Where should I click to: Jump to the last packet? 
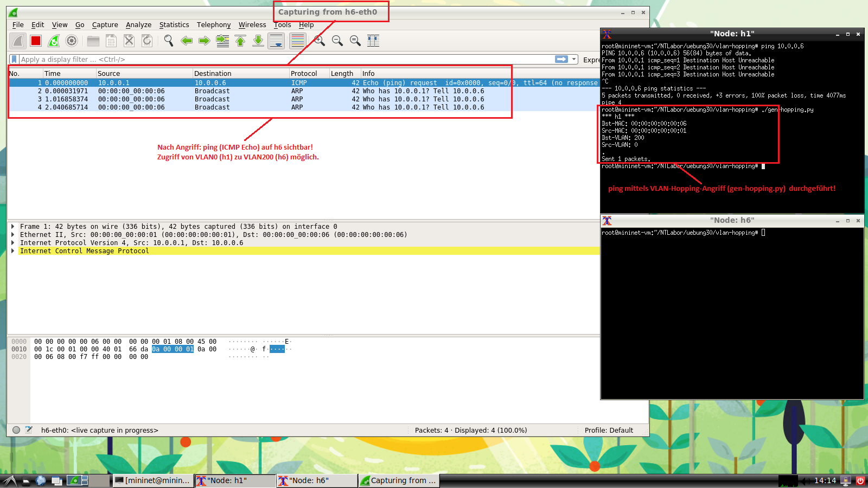[x=258, y=41]
